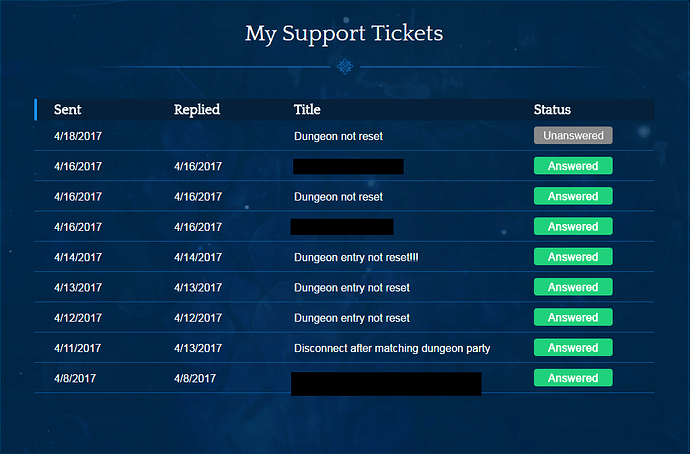Open the 'Dungeon not reset' ticket from 4/18/2017
Viewport: 690px width, 454px height.
(x=338, y=136)
